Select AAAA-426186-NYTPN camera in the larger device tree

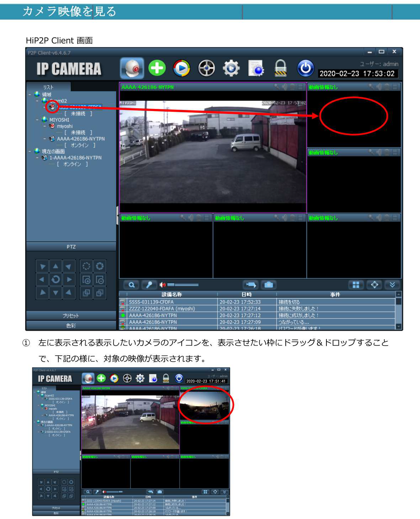81,139
